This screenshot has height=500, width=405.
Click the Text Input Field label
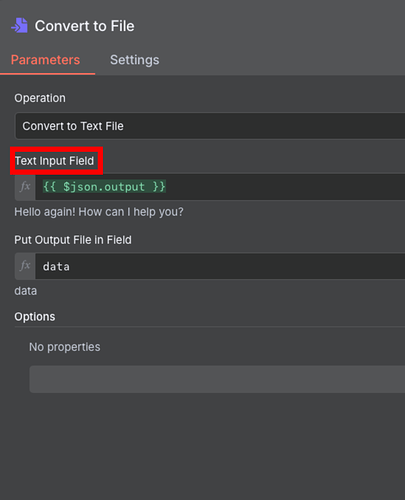click(x=55, y=161)
